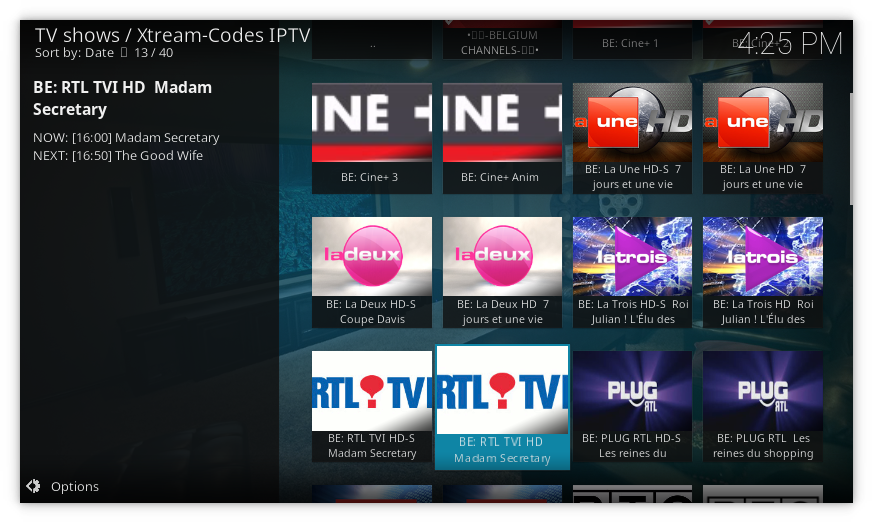Click the NOW: Madam Secretary line

click(126, 138)
